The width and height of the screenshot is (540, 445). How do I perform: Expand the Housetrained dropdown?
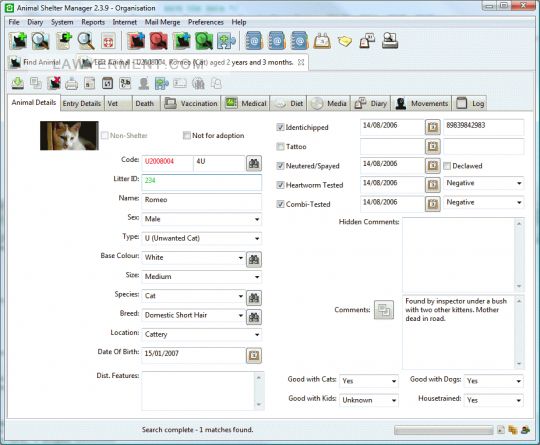(x=494, y=400)
